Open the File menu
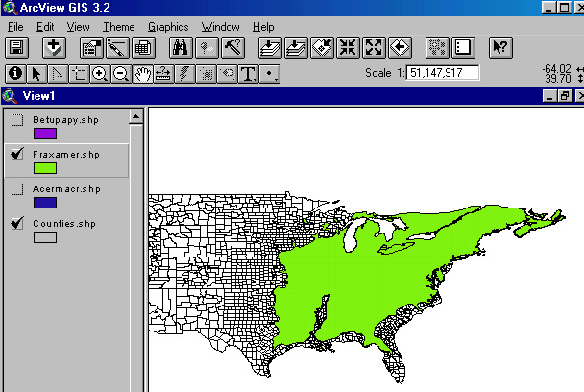This screenshot has width=584, height=392. 15,27
